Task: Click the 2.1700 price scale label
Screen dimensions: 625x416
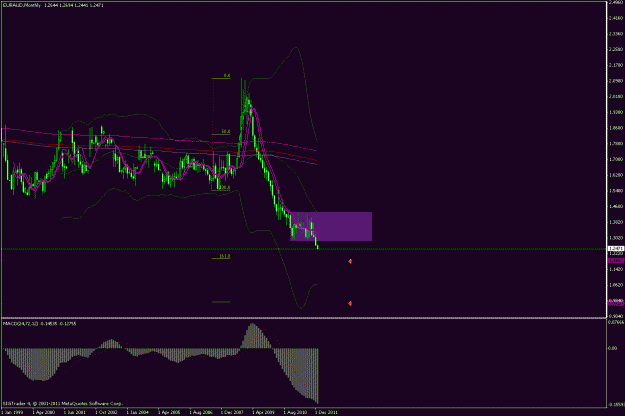Action: coord(616,65)
